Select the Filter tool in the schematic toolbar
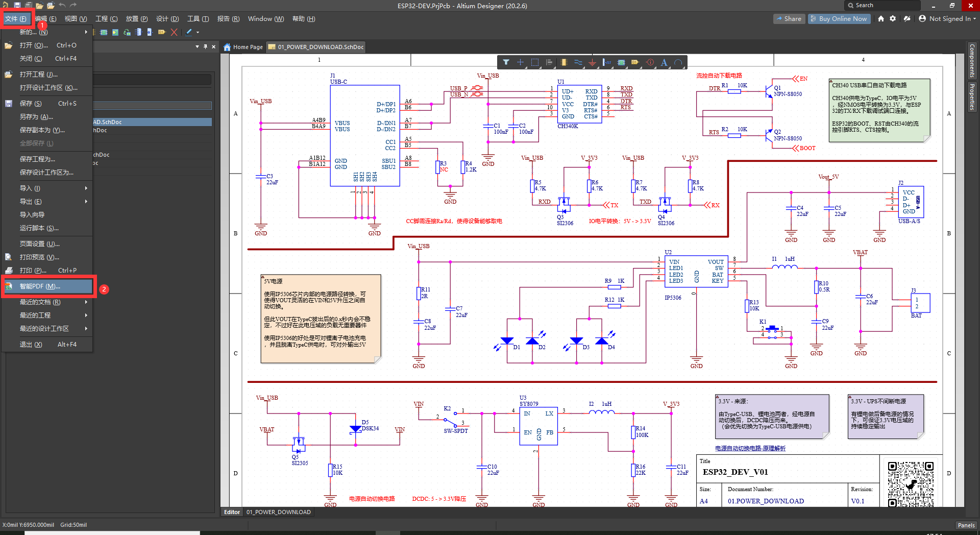The height and width of the screenshot is (535, 980). (x=506, y=62)
